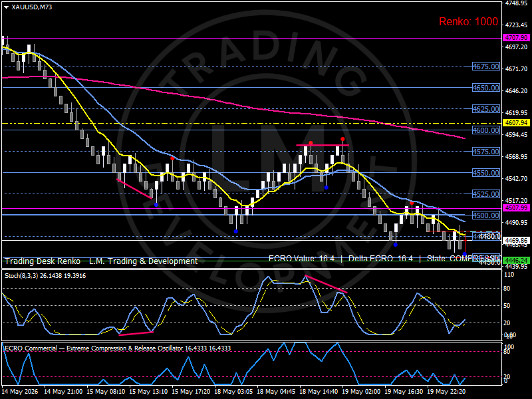Viewport: 532px width, 399px height.
Task: Click the 4619.95 value on price scale
Action: (x=517, y=112)
